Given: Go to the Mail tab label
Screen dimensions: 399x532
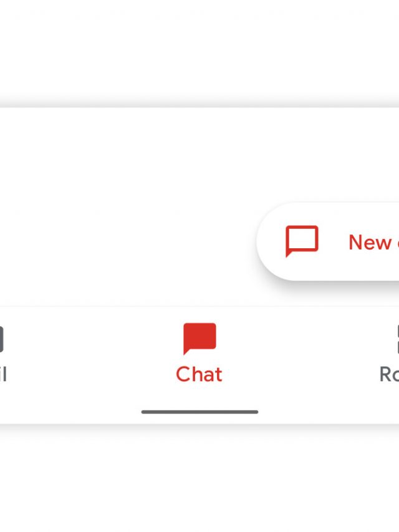Looking at the screenshot, I should (x=3, y=374).
